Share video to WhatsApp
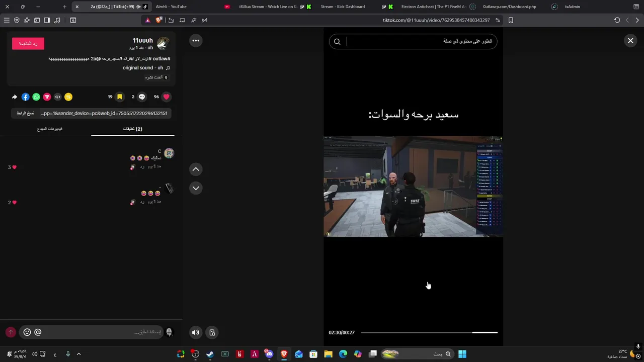644x362 pixels. coord(36,97)
